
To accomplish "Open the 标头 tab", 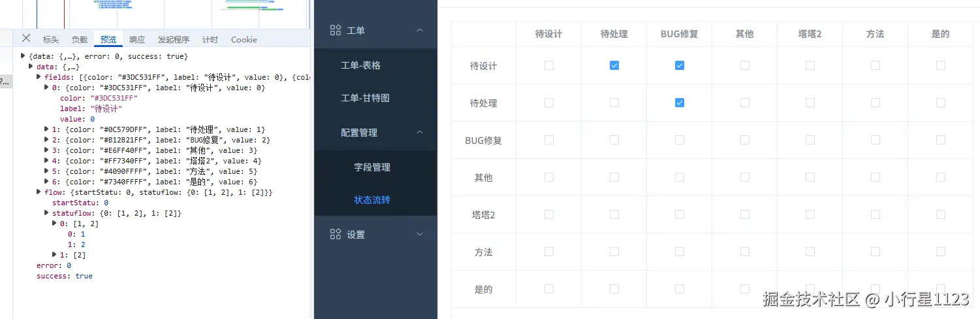I will click(x=51, y=40).
